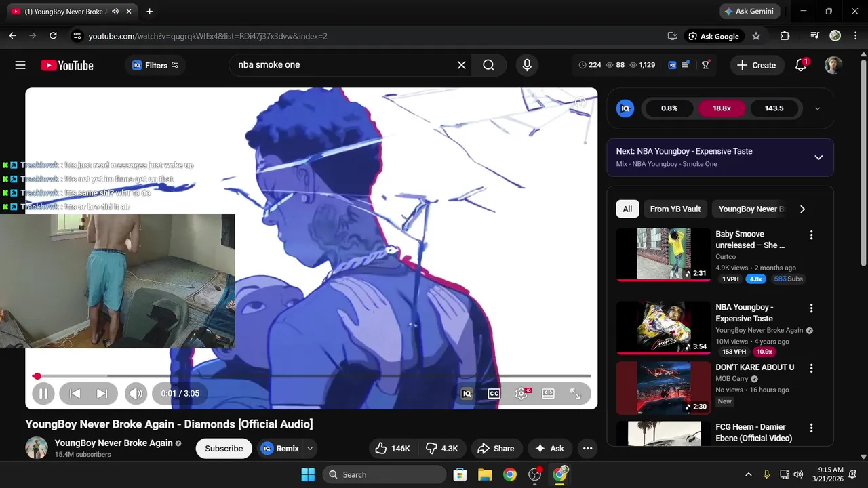Open File Explorer from taskbar
This screenshot has height=488, width=868.
[484, 474]
